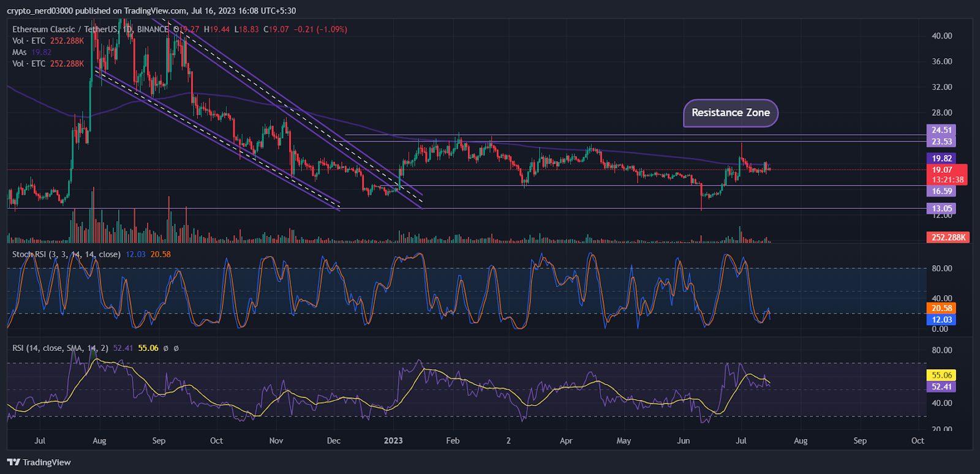980x474 pixels.
Task: Click the 16.59 support level label
Action: pyautogui.click(x=941, y=191)
